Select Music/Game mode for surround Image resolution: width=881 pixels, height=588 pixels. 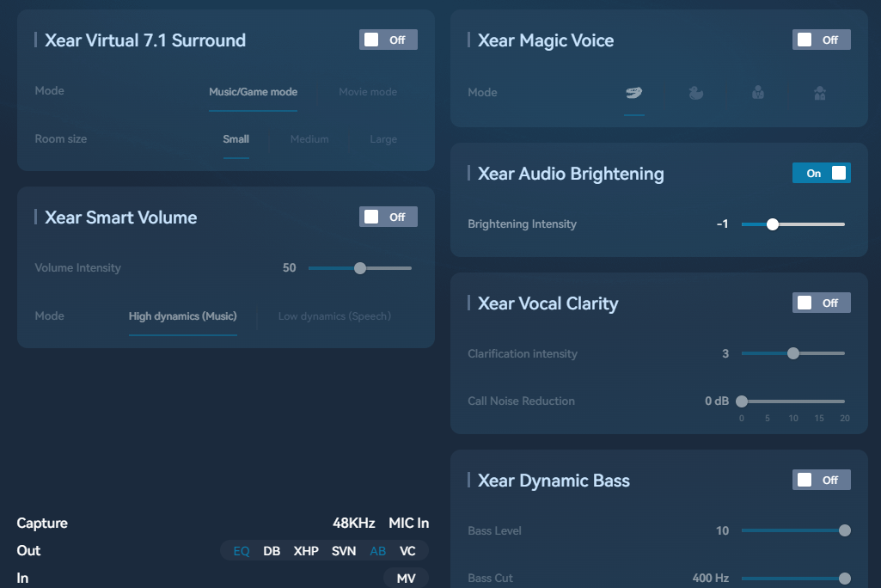(253, 92)
